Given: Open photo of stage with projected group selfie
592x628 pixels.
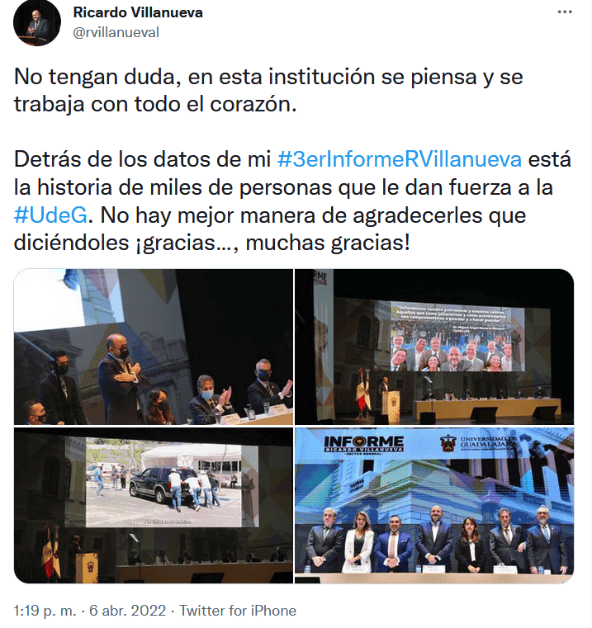Looking at the screenshot, I should click(x=435, y=347).
